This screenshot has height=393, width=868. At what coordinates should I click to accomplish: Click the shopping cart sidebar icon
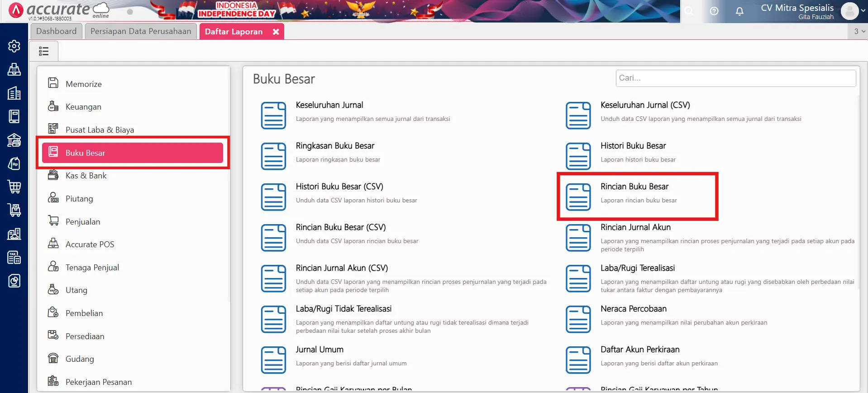[x=14, y=187]
